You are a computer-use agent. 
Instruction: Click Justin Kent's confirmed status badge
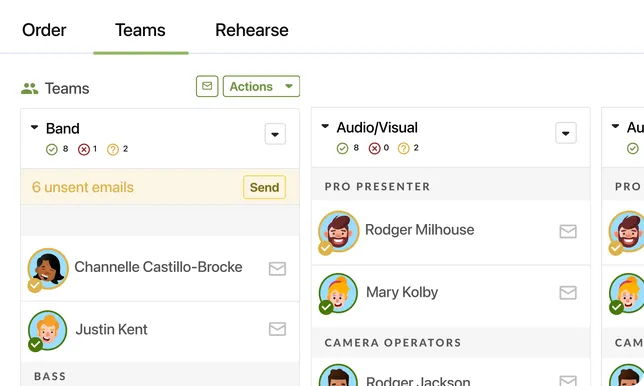pos(35,345)
